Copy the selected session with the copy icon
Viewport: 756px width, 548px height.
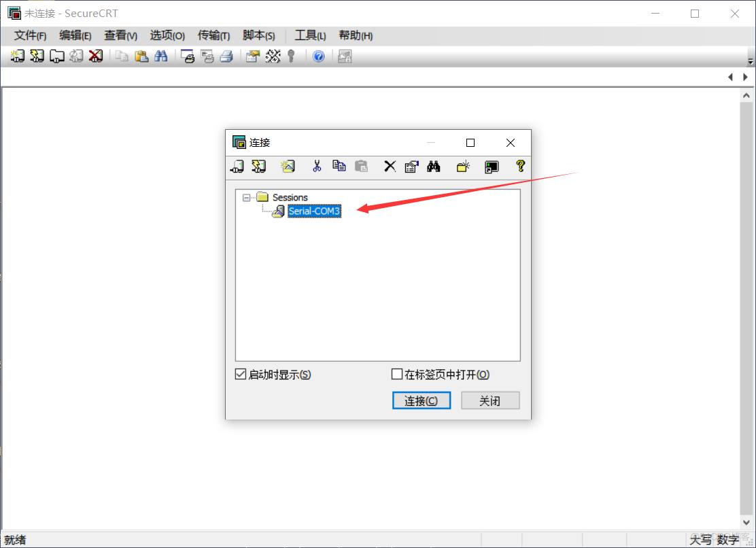(339, 167)
